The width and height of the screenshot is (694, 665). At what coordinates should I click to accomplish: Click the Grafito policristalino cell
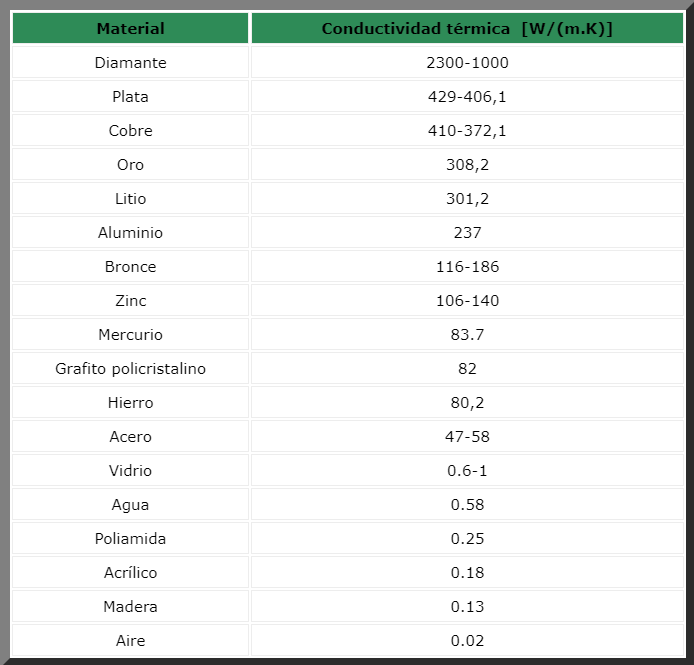(131, 369)
